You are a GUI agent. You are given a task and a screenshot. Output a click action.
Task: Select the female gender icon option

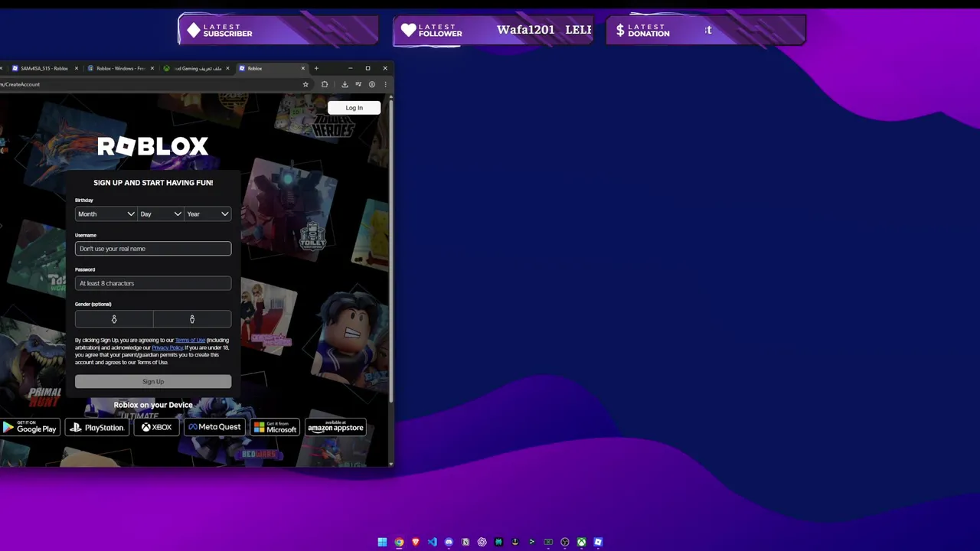114,319
